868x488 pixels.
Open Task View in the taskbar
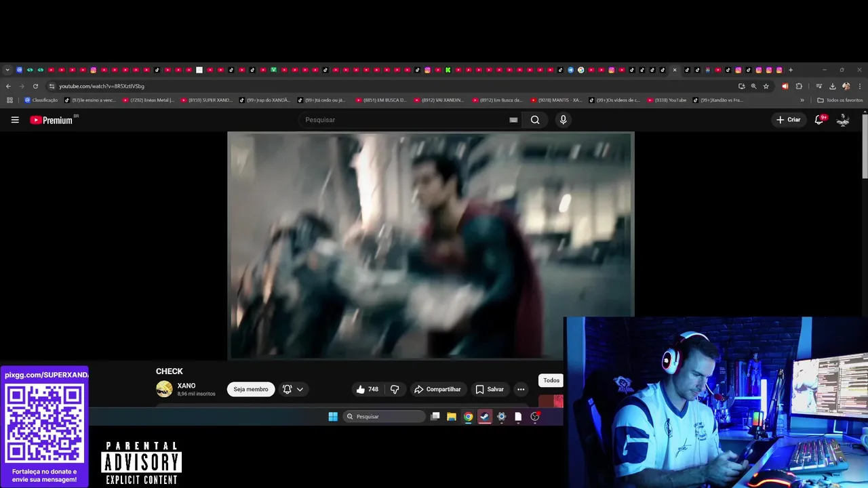coord(435,417)
